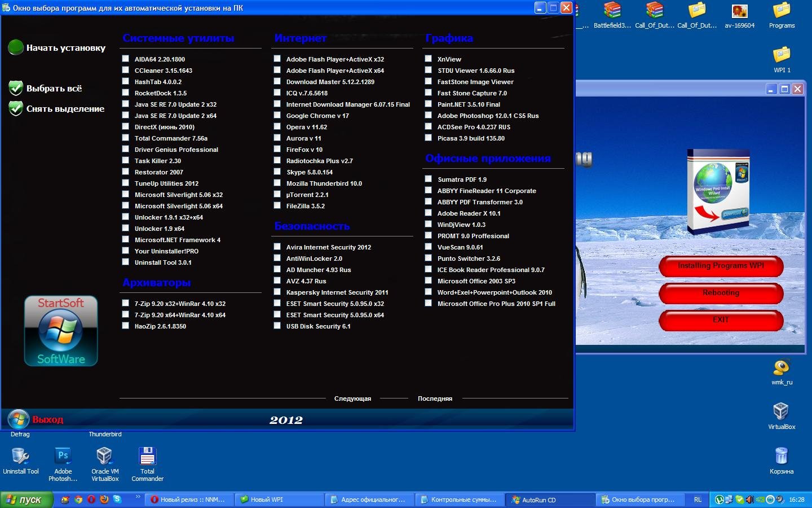The image size is (812, 508).
Task: Tick the Total Commander 7.56a checkbox
Action: pyautogui.click(x=126, y=138)
